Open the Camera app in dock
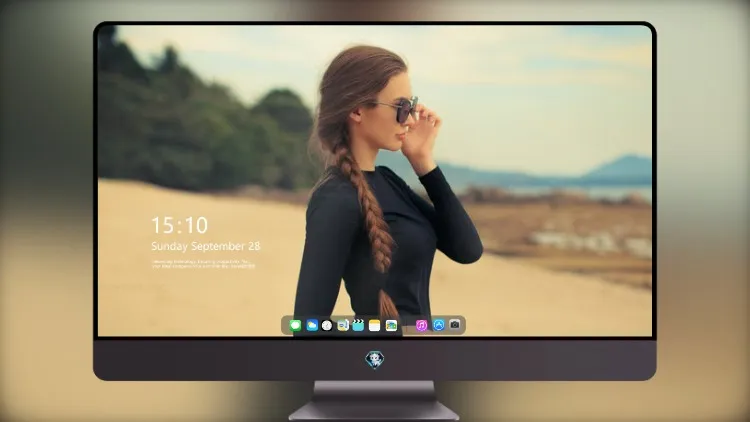The width and height of the screenshot is (750, 422). (455, 324)
